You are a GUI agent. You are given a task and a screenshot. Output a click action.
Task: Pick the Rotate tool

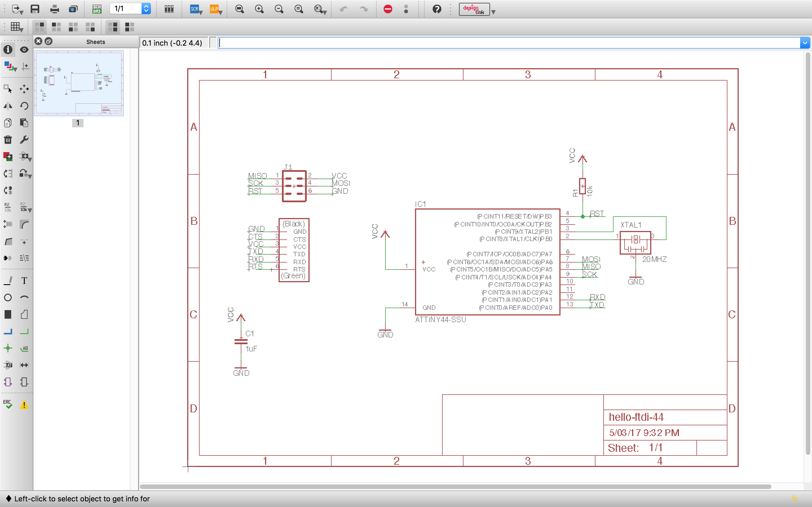(x=24, y=106)
